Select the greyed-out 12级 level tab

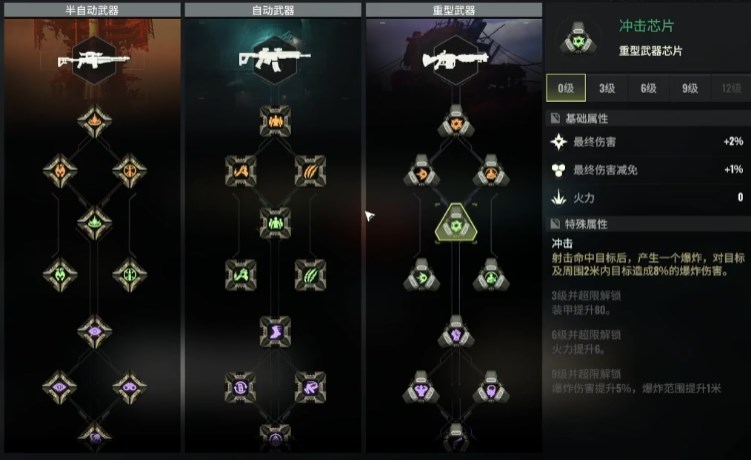click(731, 88)
